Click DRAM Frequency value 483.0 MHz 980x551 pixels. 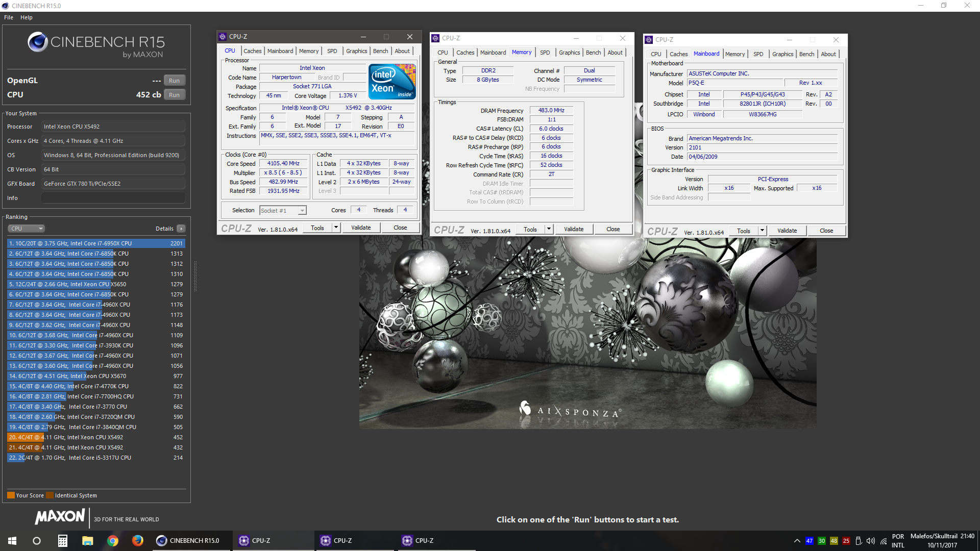[551, 110]
